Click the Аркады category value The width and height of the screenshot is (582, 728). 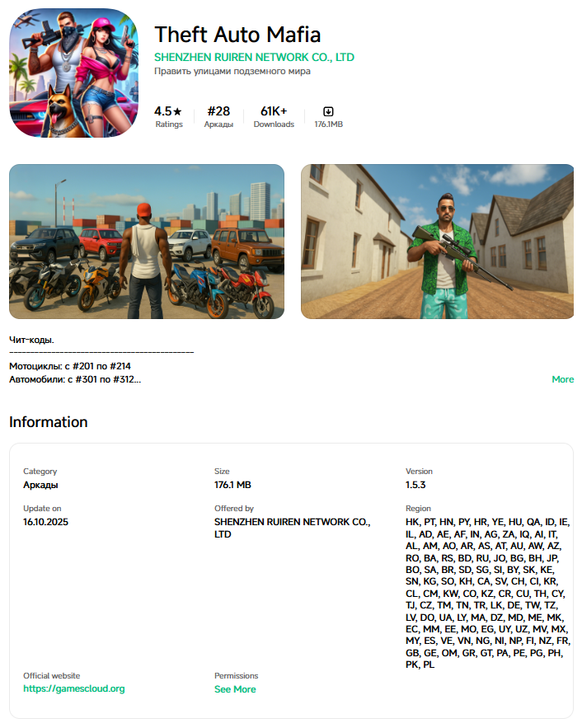pos(40,485)
